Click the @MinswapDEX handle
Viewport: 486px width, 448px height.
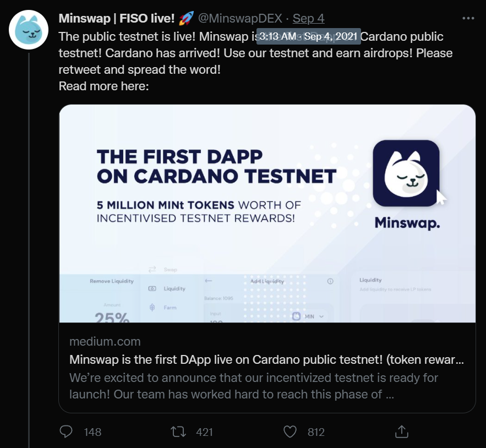point(240,19)
